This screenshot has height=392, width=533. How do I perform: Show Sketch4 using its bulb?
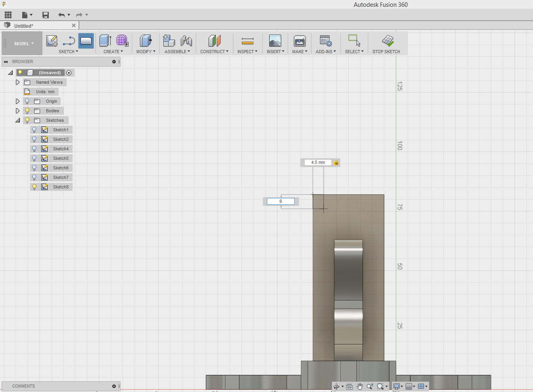pyautogui.click(x=34, y=149)
